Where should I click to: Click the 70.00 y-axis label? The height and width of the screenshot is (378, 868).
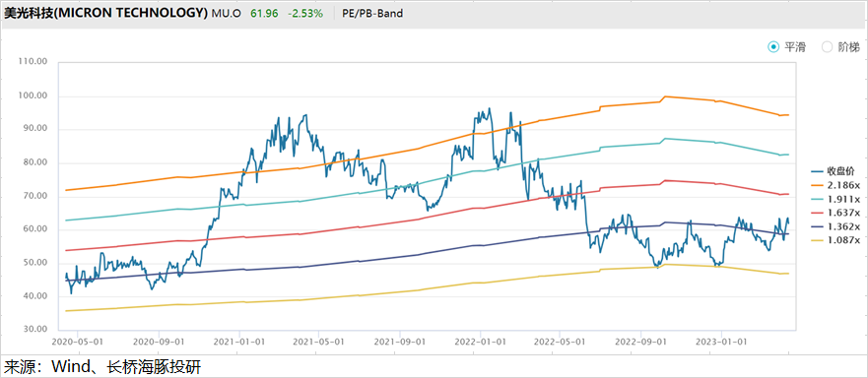(34, 196)
